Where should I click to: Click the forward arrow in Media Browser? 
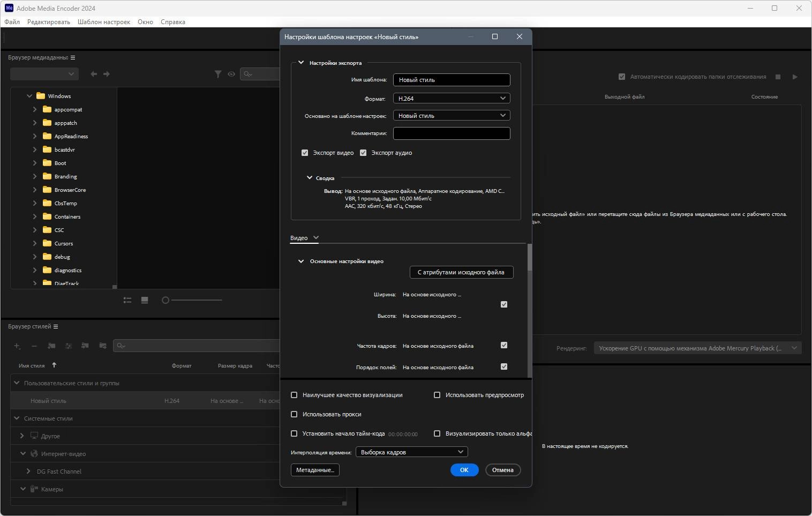107,74
